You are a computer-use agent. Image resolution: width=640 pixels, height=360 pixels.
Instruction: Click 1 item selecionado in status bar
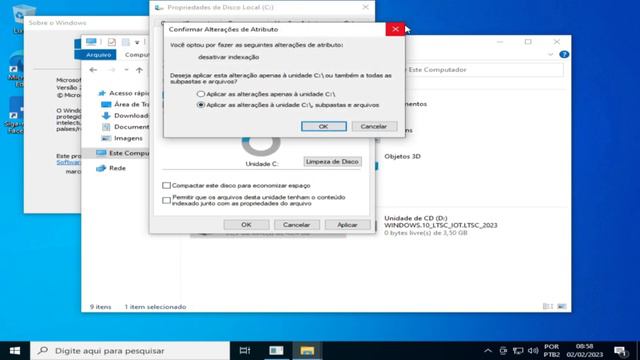pyautogui.click(x=156, y=307)
